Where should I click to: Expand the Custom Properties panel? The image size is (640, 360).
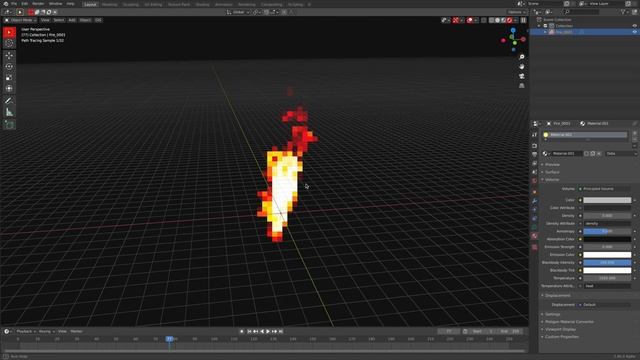point(562,337)
